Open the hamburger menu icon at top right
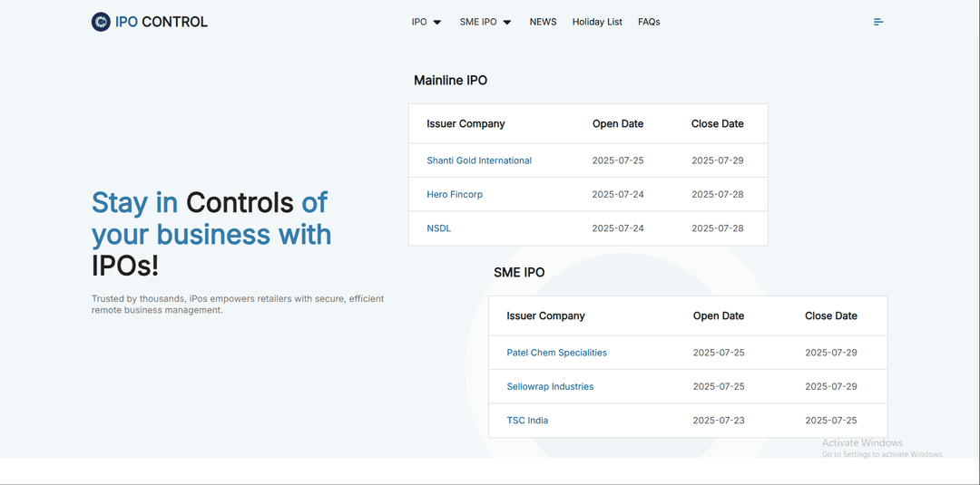The width and height of the screenshot is (980, 485). pos(878,22)
